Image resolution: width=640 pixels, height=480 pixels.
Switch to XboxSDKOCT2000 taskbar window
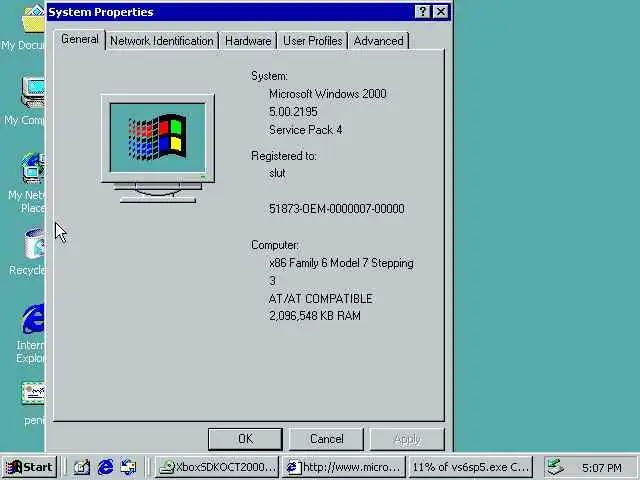pos(217,467)
